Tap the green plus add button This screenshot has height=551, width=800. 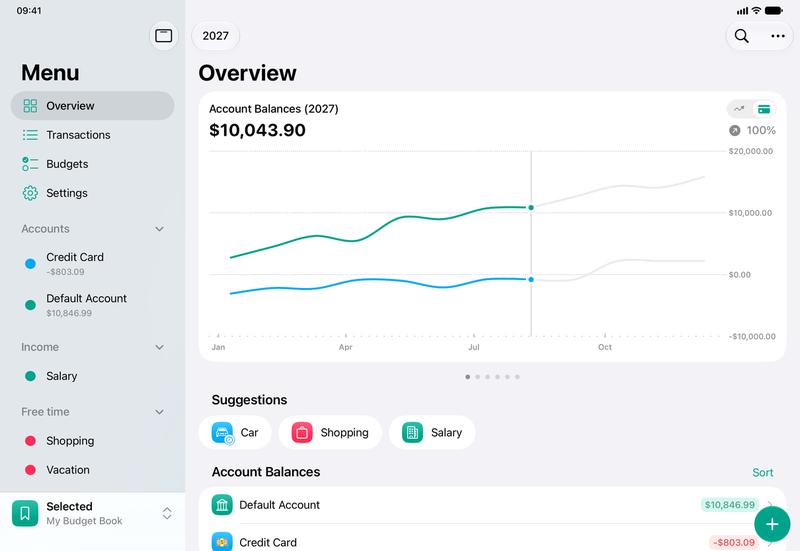point(772,524)
